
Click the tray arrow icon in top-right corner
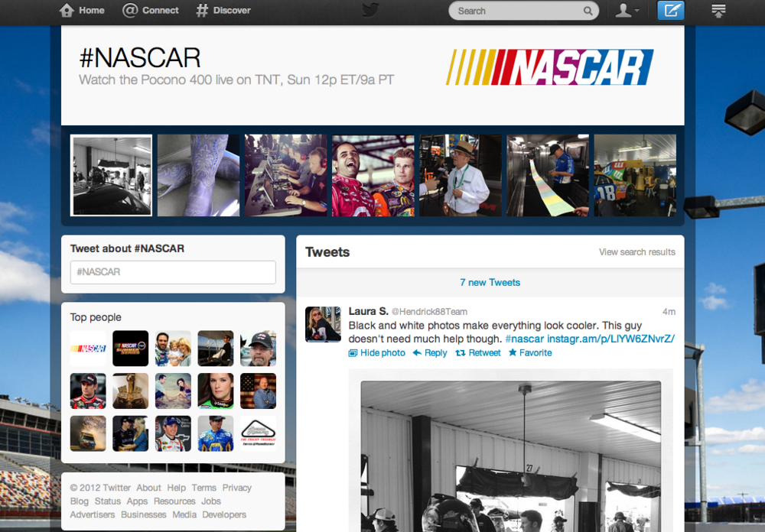(718, 10)
